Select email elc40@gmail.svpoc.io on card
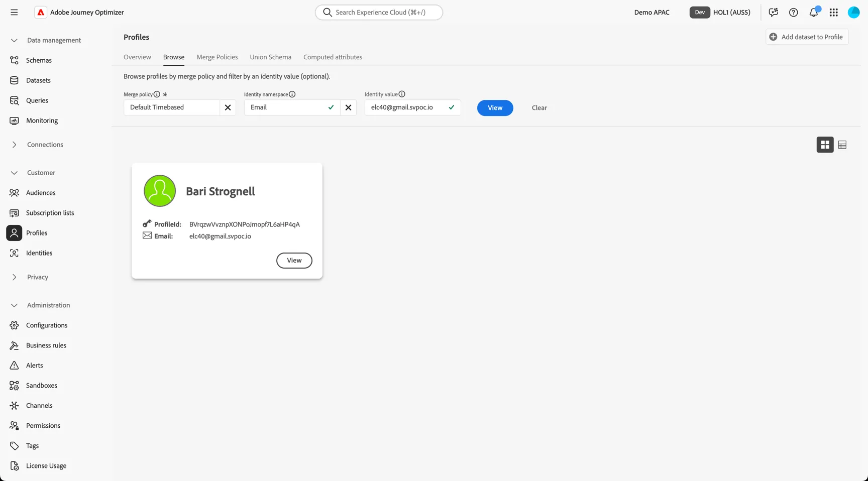The image size is (868, 481). tap(220, 236)
